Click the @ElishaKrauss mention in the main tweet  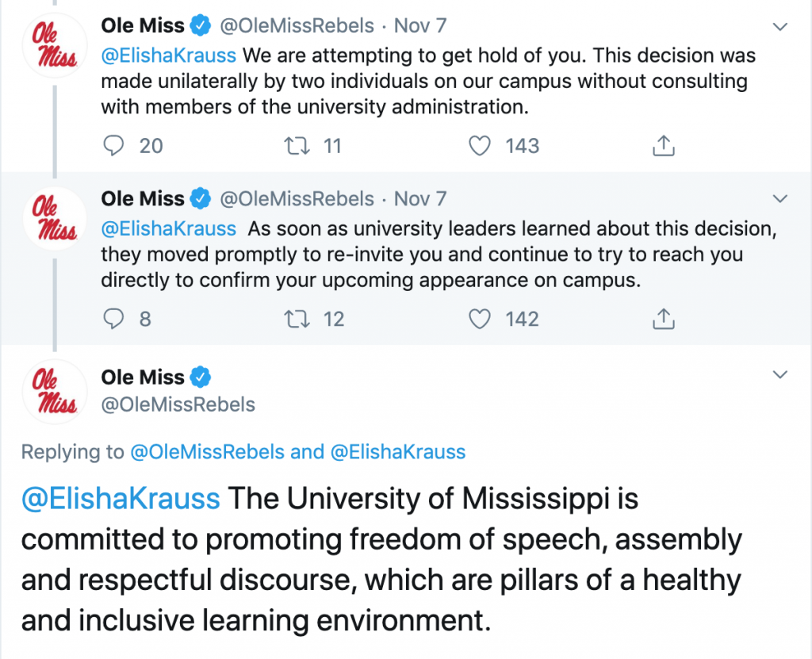(121, 500)
